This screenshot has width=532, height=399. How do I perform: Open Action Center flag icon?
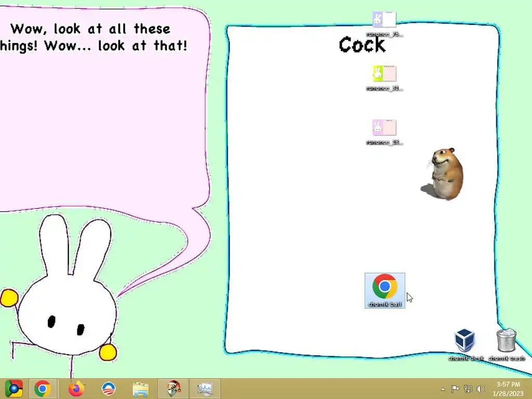(455, 389)
